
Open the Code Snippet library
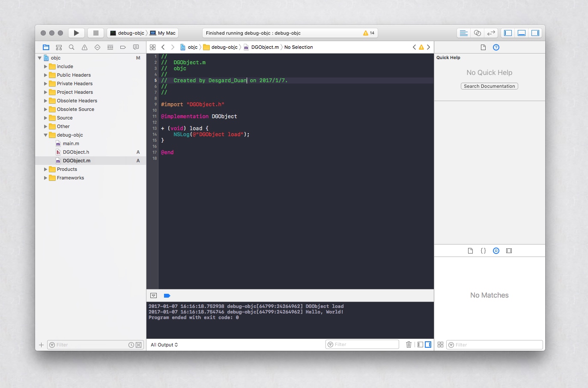tap(483, 251)
